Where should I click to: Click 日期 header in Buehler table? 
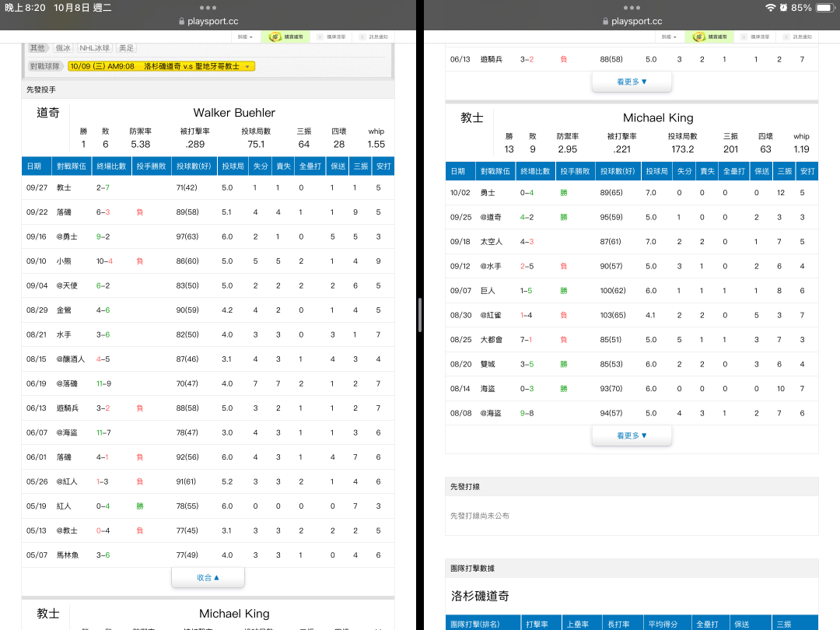pyautogui.click(x=36, y=166)
